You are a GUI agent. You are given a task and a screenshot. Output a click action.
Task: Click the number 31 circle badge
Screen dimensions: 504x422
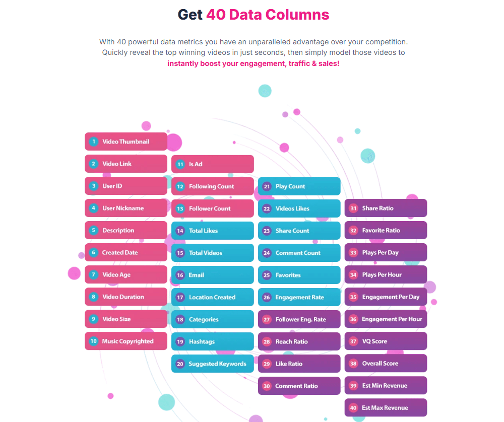click(353, 208)
